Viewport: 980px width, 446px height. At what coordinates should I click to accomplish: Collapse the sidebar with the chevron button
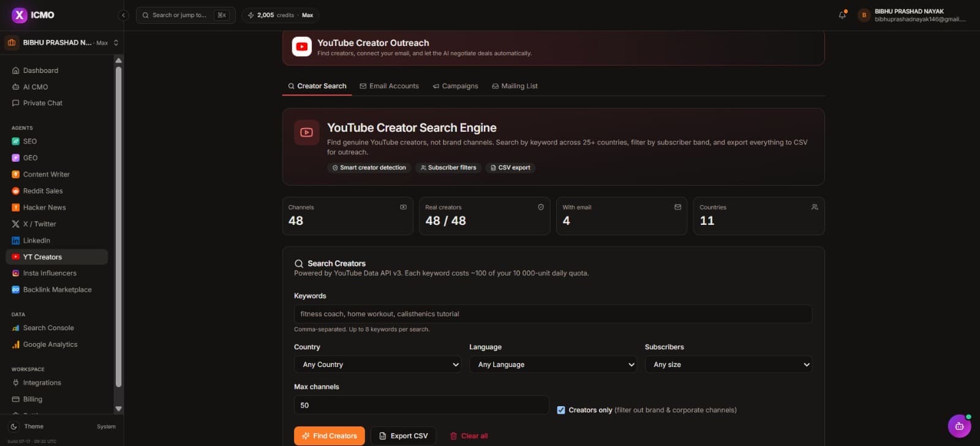(124, 15)
